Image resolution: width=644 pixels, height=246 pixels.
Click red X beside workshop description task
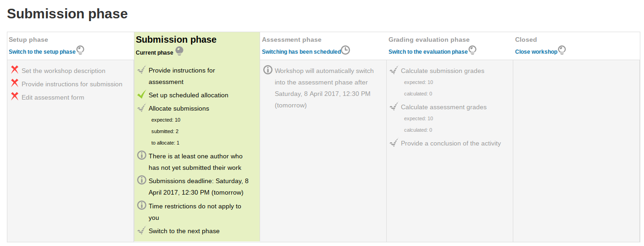coord(15,70)
